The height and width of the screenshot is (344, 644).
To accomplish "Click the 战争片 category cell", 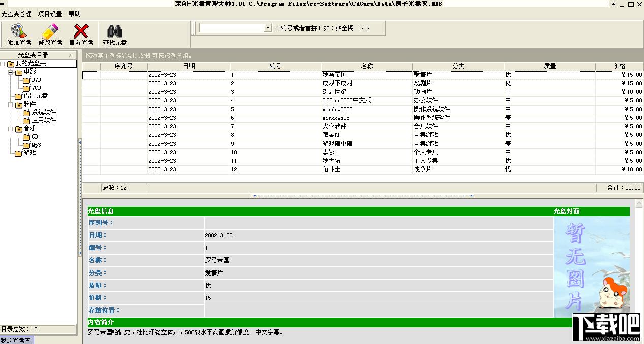I will (x=458, y=169).
